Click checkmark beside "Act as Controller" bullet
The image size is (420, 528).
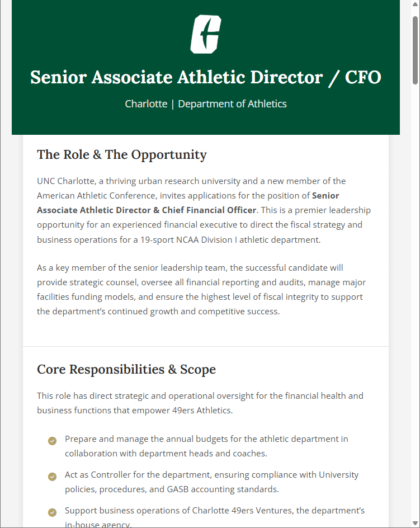coord(52,477)
